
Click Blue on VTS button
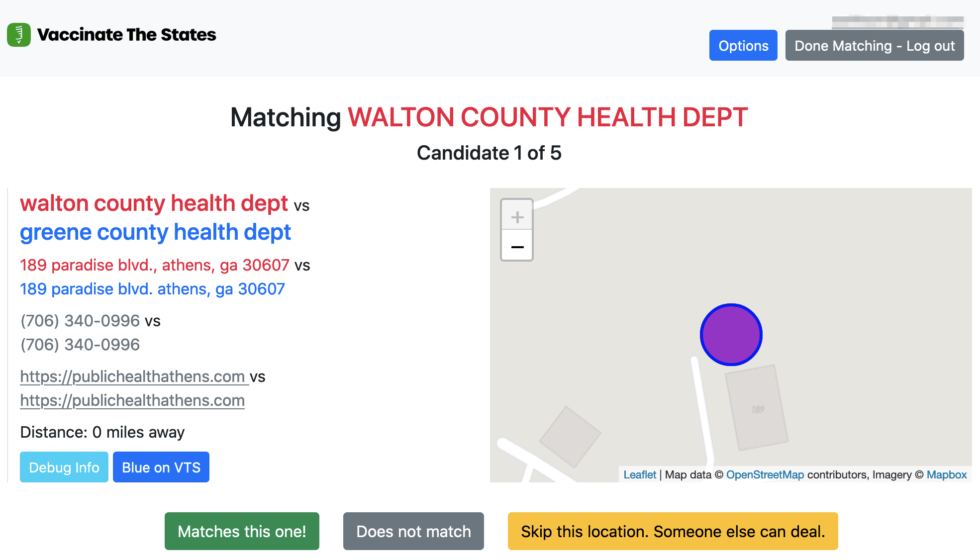pyautogui.click(x=161, y=467)
